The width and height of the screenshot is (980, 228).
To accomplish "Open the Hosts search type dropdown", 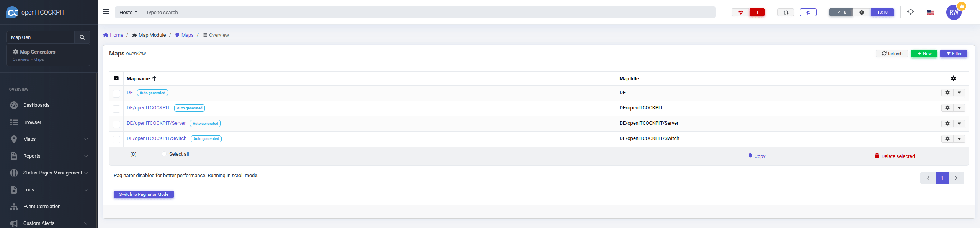I will click(x=128, y=13).
